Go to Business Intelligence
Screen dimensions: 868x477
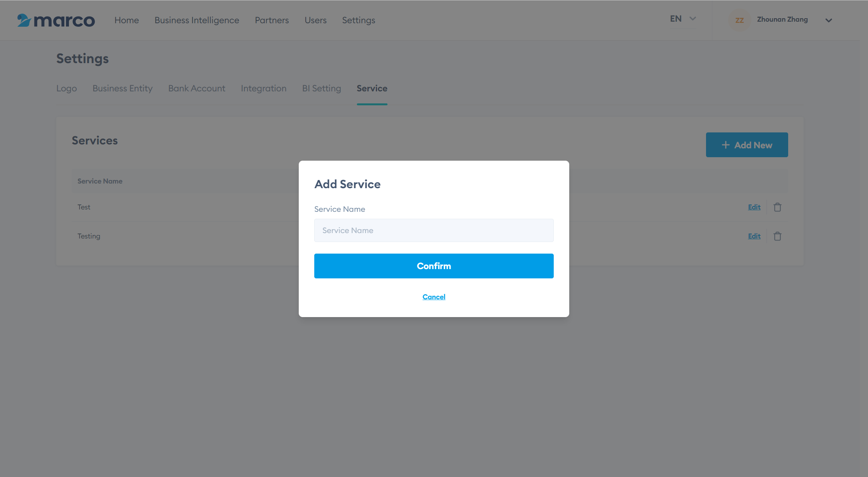click(197, 20)
